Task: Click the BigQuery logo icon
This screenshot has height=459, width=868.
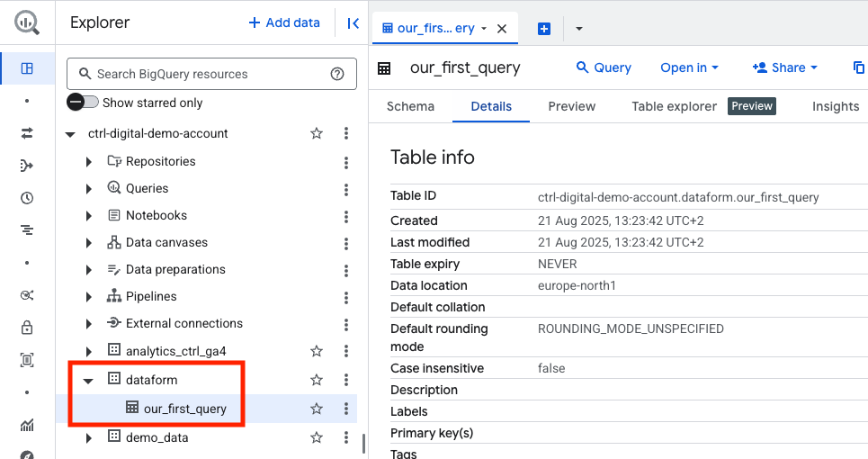Action: pos(27,22)
